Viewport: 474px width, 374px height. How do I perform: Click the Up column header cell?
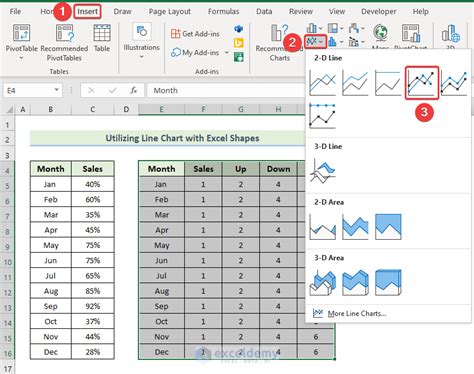pos(241,169)
